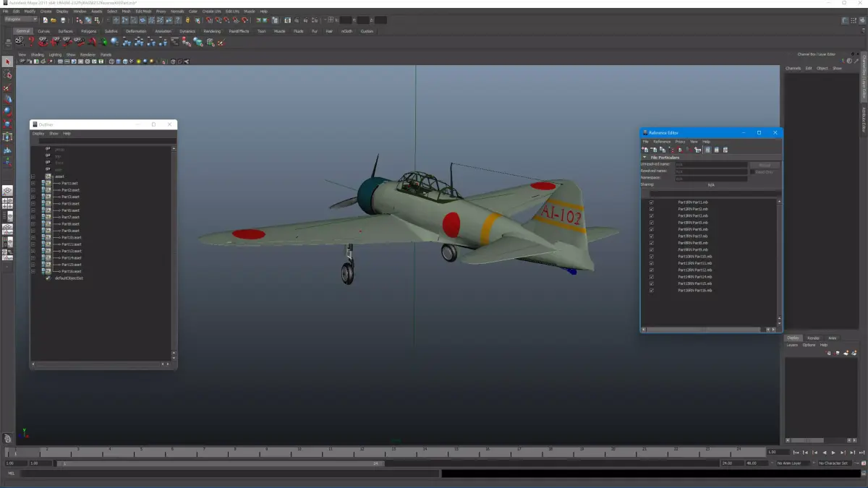
Task: Click the red question mark shelf icon
Action: pos(31,42)
